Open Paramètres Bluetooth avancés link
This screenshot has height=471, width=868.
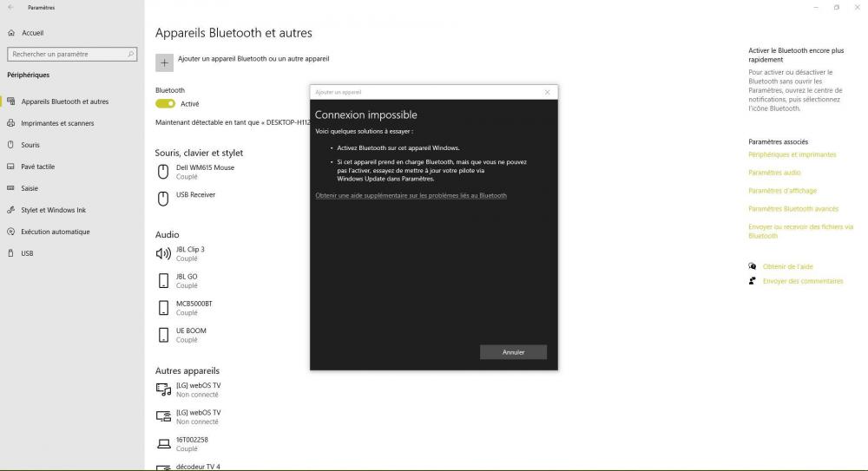[x=793, y=209]
